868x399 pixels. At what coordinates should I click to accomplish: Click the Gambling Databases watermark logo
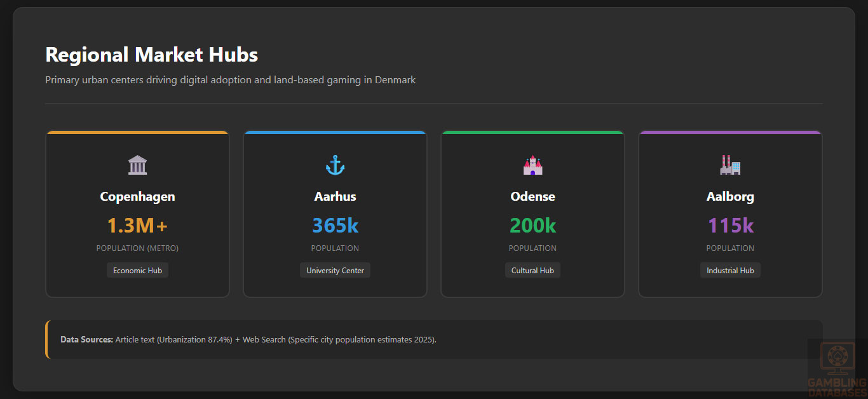coord(836,369)
